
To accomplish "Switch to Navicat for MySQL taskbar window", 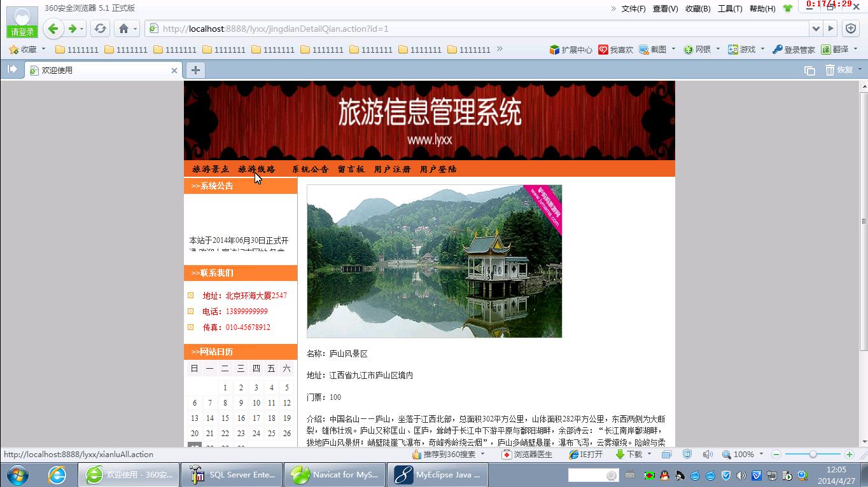I will 334,475.
